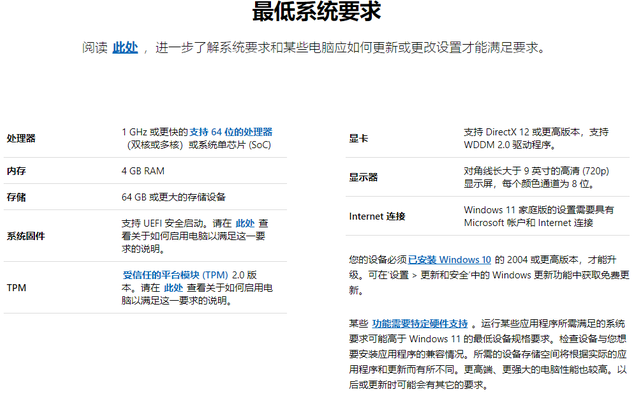The image size is (641, 395).
Task: Click the 内存 row label
Action: pos(16,171)
